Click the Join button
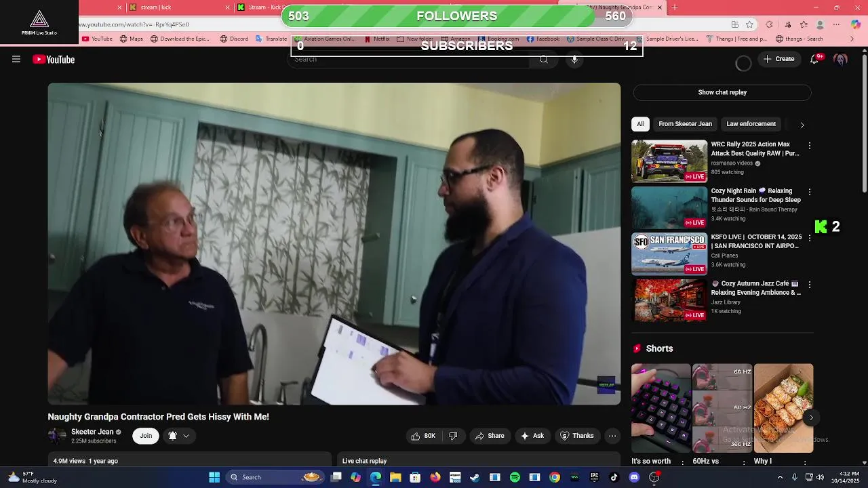This screenshot has width=868, height=488. 146,436
